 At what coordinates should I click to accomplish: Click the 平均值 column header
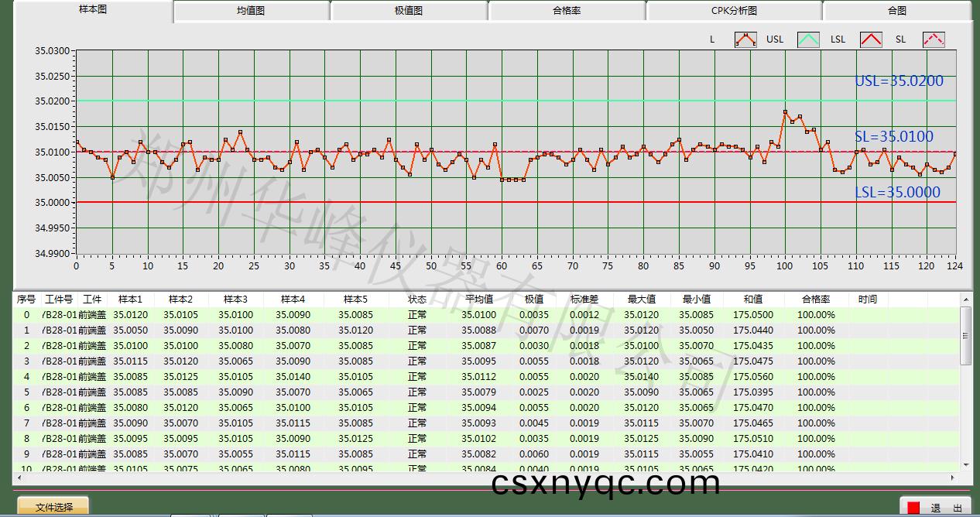(479, 299)
